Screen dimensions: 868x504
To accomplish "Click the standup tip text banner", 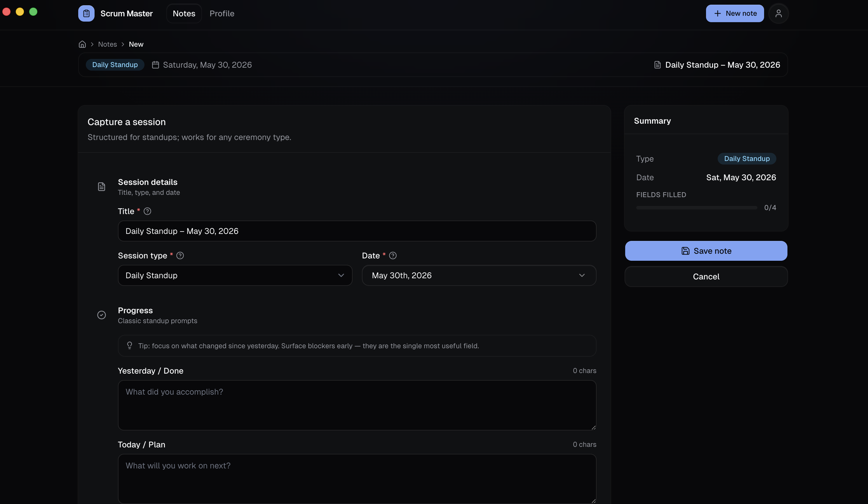I will point(357,346).
